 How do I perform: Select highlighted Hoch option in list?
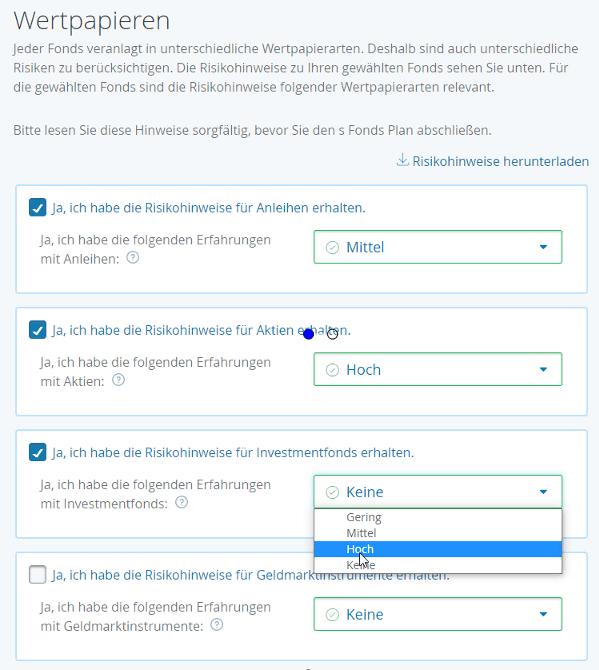point(438,549)
